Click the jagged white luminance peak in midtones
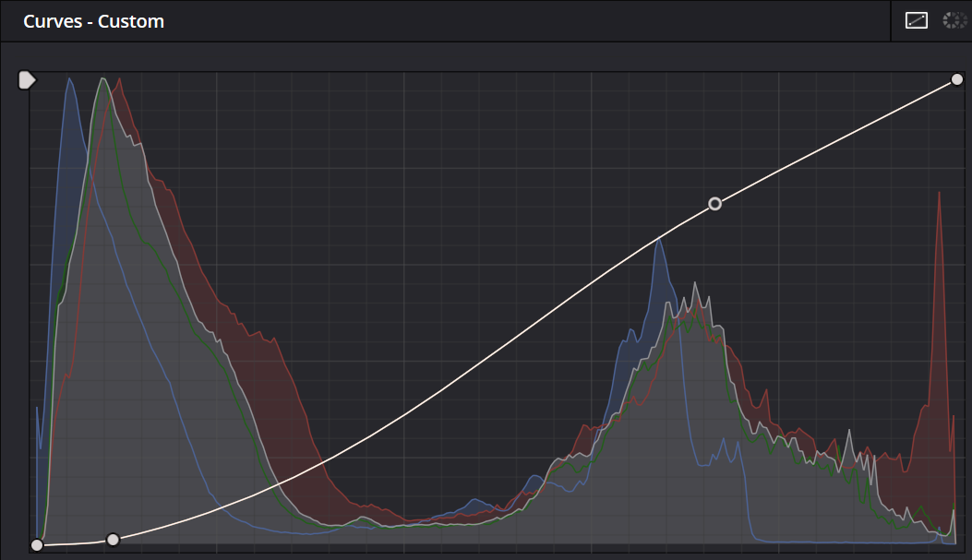 coord(697,286)
